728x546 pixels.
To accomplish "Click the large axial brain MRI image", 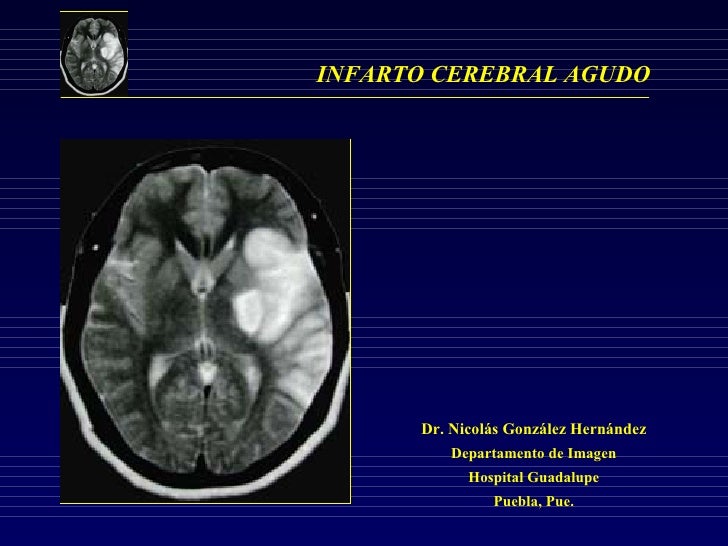I will (x=205, y=321).
